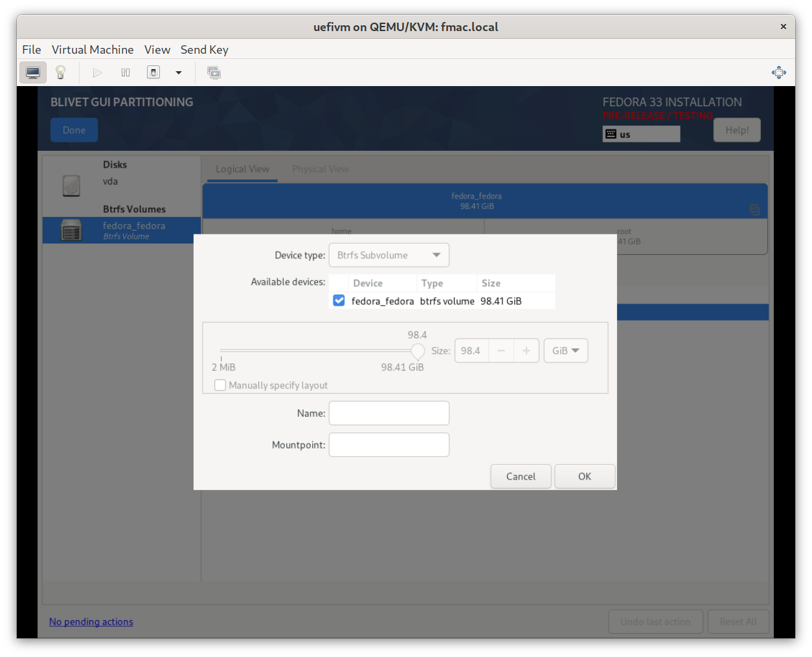This screenshot has height=657, width=812.
Task: Open the No pending actions link
Action: tap(91, 621)
